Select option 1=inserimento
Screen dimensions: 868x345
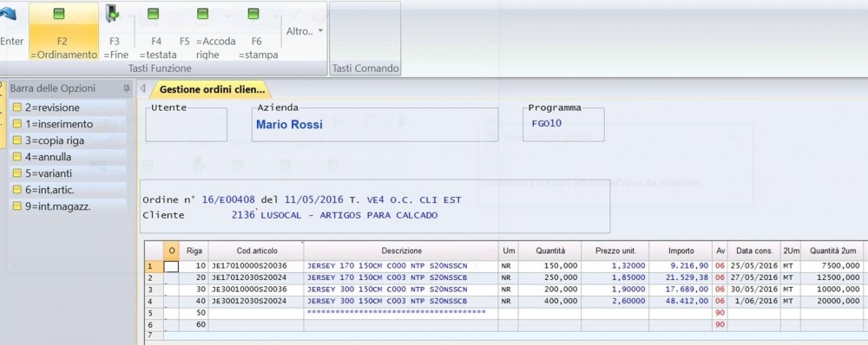pyautogui.click(x=68, y=124)
